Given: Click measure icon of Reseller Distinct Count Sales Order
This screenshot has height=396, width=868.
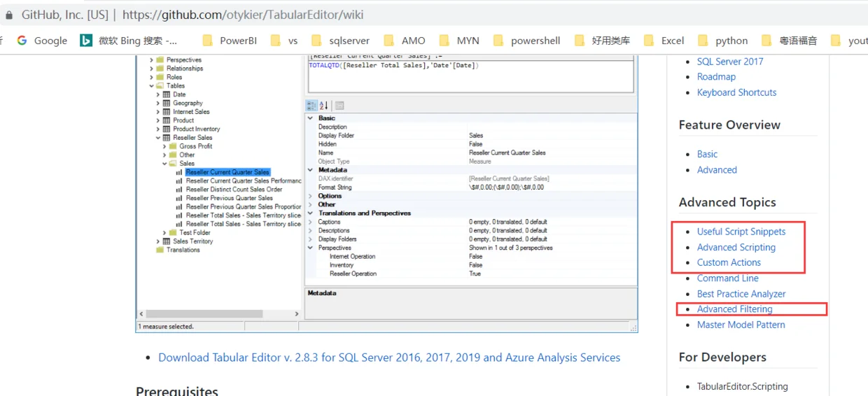Looking at the screenshot, I should click(180, 189).
